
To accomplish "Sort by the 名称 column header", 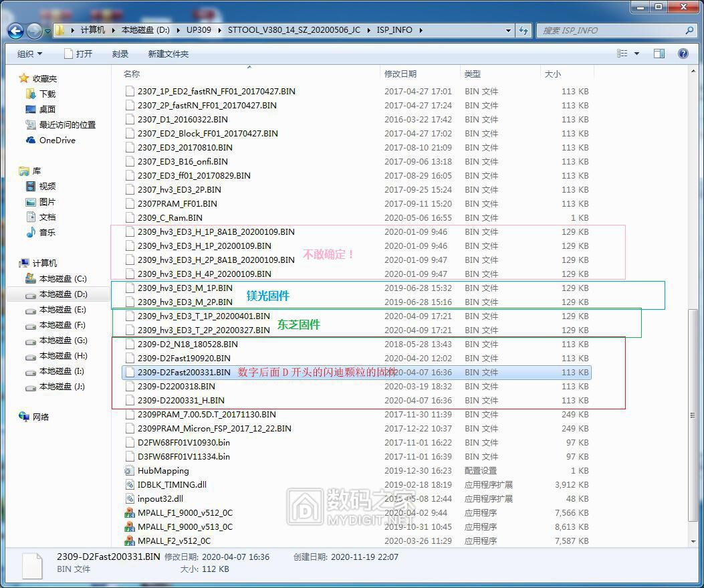I will pyautogui.click(x=131, y=74).
